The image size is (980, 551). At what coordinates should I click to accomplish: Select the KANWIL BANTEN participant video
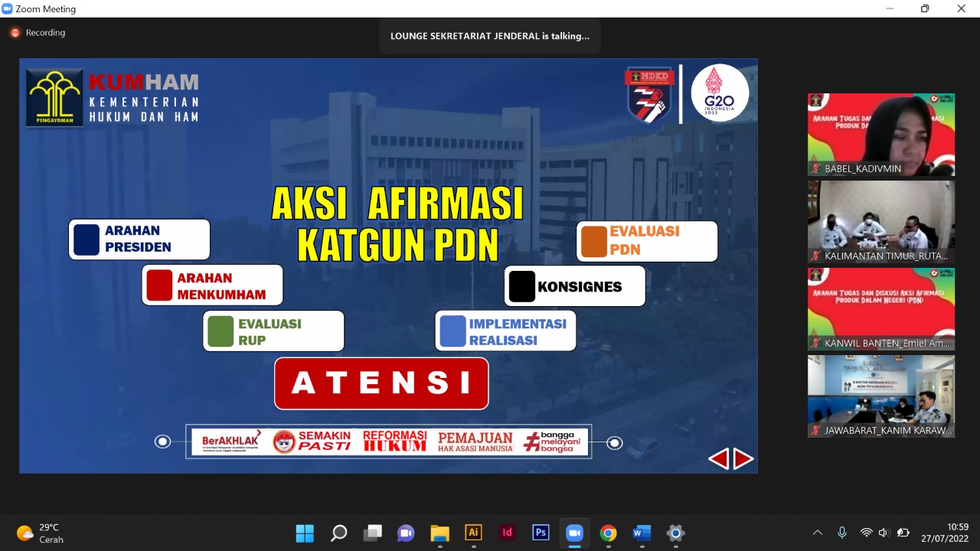coord(880,309)
